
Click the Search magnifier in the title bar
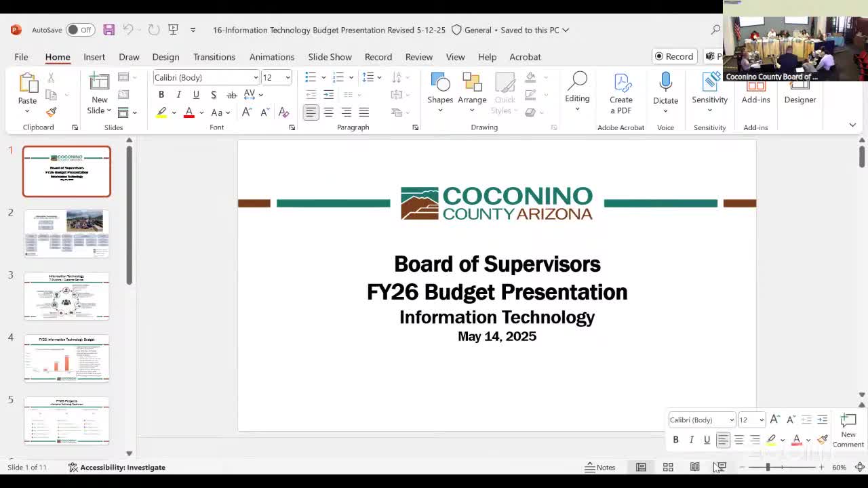(715, 30)
